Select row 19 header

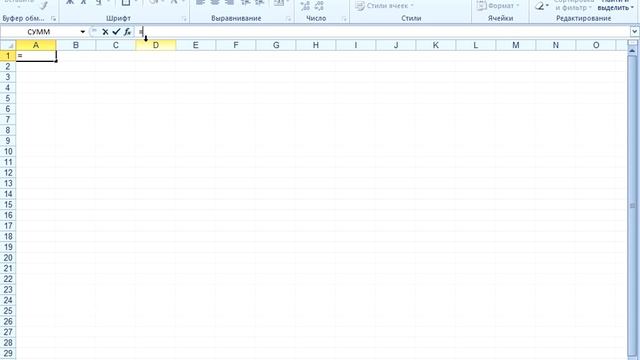(8, 247)
